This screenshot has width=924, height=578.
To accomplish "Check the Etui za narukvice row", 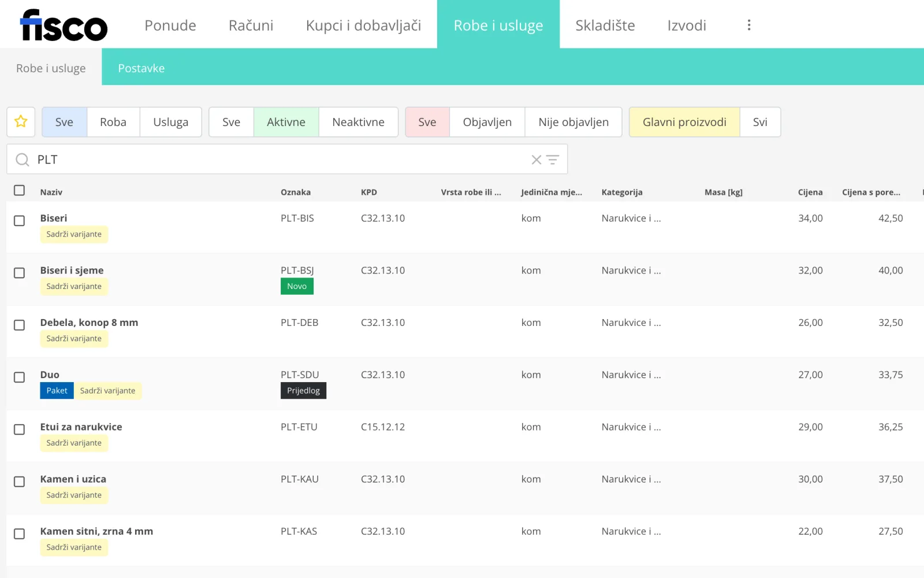I will pyautogui.click(x=19, y=429).
